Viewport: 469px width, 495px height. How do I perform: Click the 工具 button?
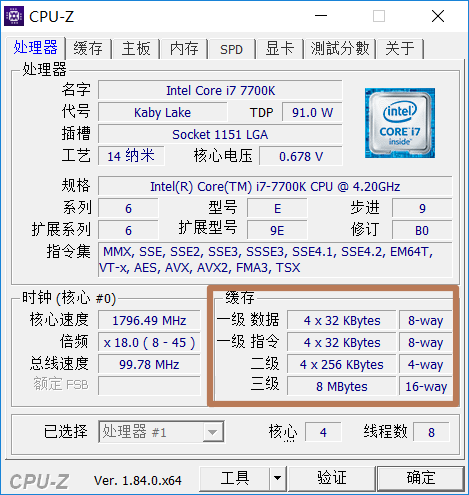pos(235,478)
